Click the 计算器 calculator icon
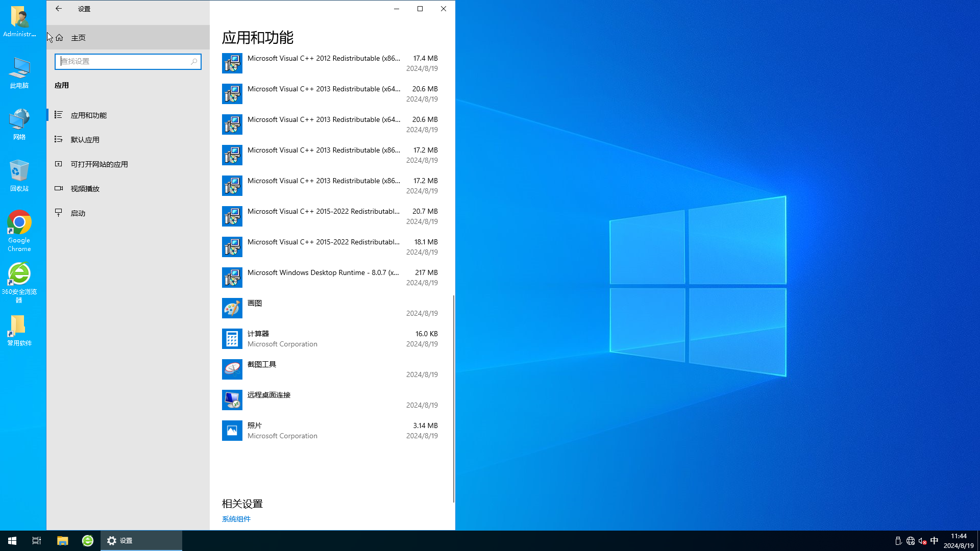Image resolution: width=980 pixels, height=551 pixels. [x=232, y=339]
